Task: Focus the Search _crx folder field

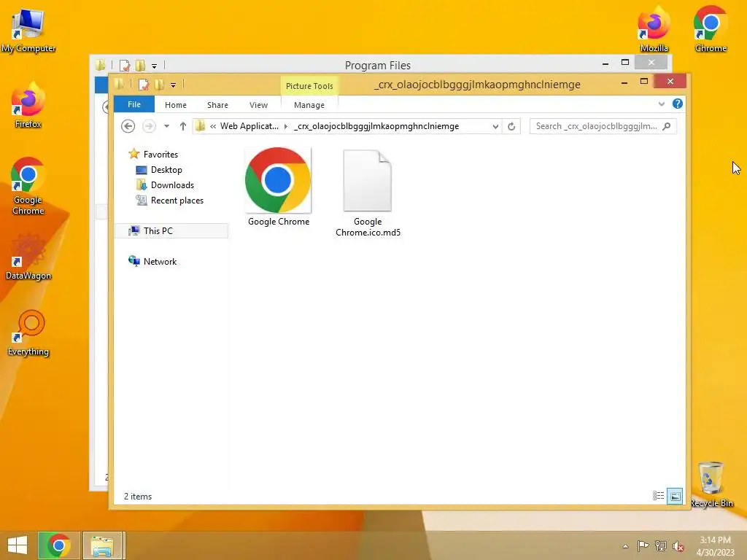Action: [603, 126]
